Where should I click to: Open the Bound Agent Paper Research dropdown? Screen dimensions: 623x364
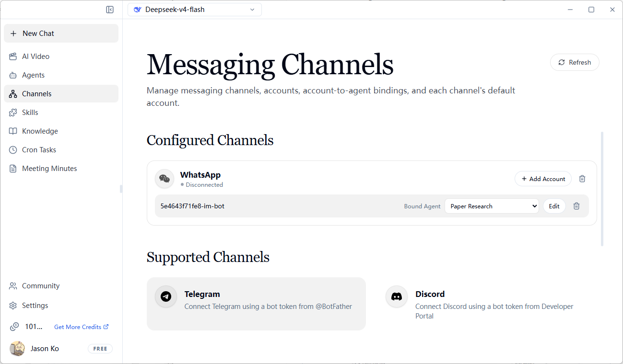click(x=492, y=206)
